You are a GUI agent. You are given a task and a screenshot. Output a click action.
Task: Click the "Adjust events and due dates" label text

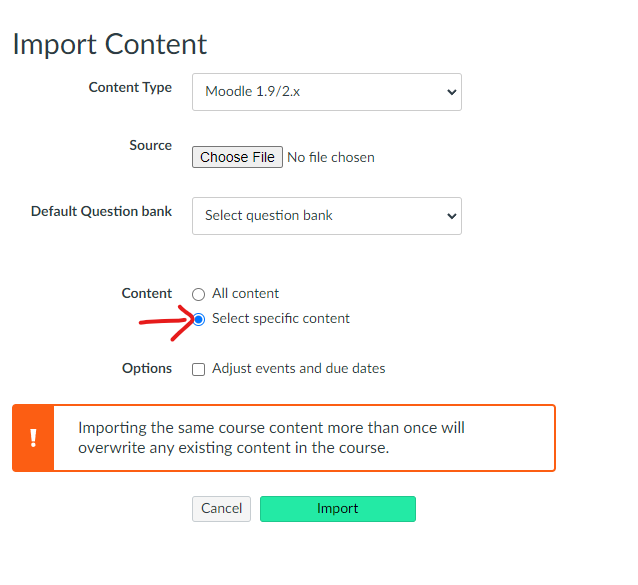298,369
